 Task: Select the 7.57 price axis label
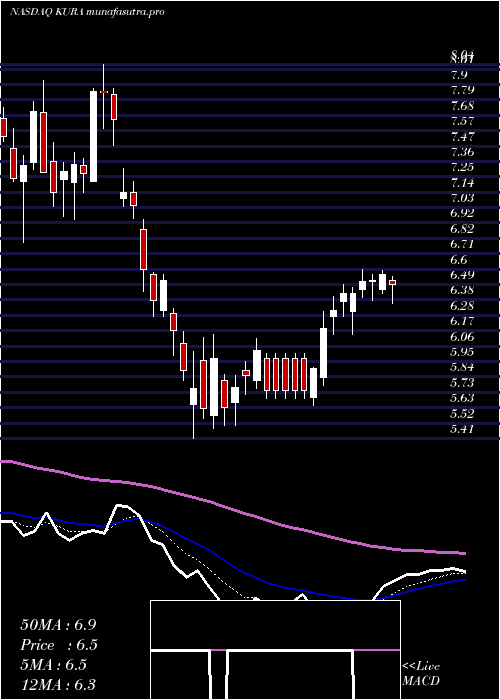[462, 121]
